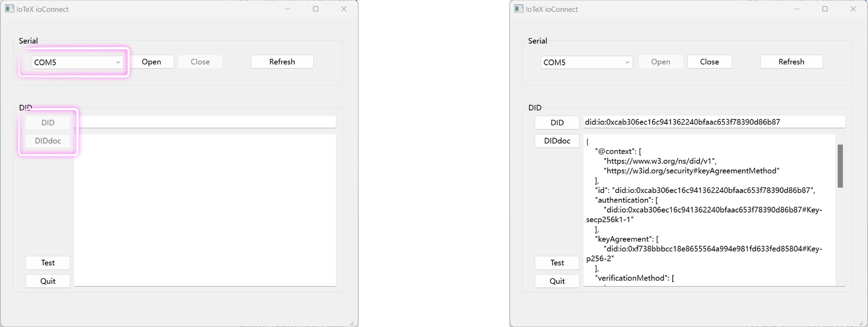Click the ioConnect app icon in right window title bar
Screen dimensions: 868x327
tap(519, 9)
